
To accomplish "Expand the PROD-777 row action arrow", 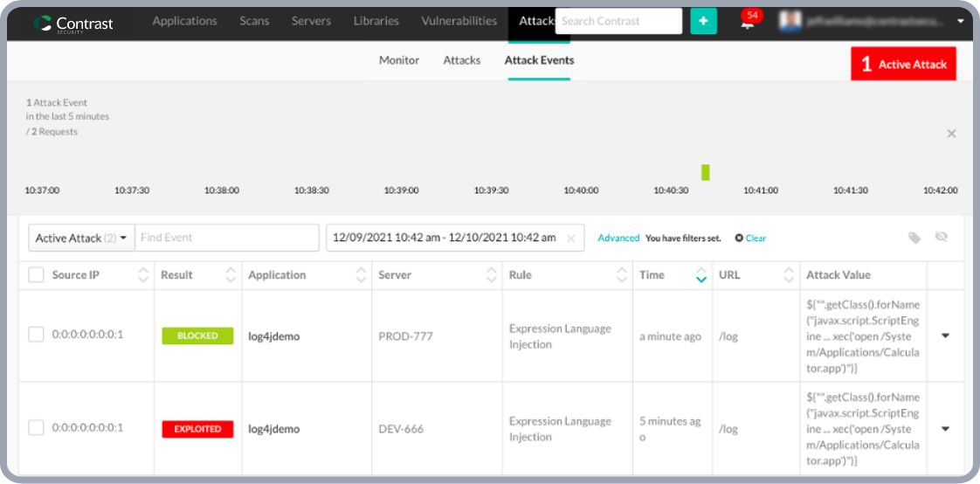I will click(945, 335).
